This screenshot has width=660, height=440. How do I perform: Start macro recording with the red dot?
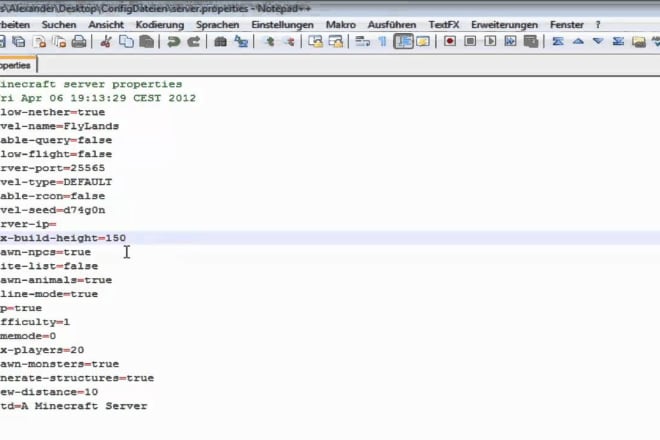[450, 42]
